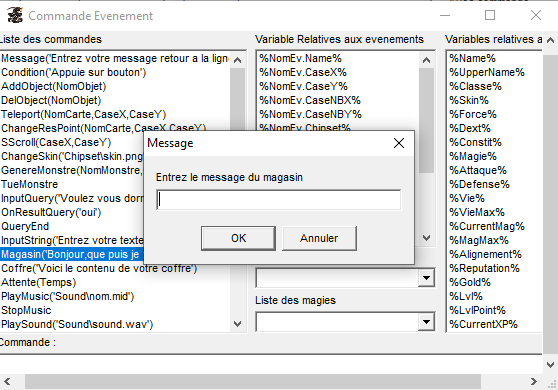Click OK in the Message dialog

[238, 238]
